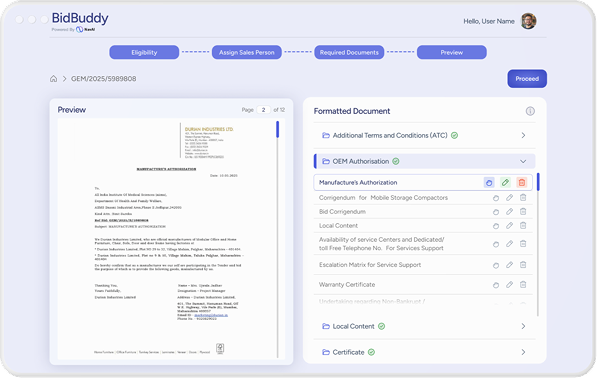
Task: Click hand icon for Warranty Certificate
Action: click(x=496, y=285)
